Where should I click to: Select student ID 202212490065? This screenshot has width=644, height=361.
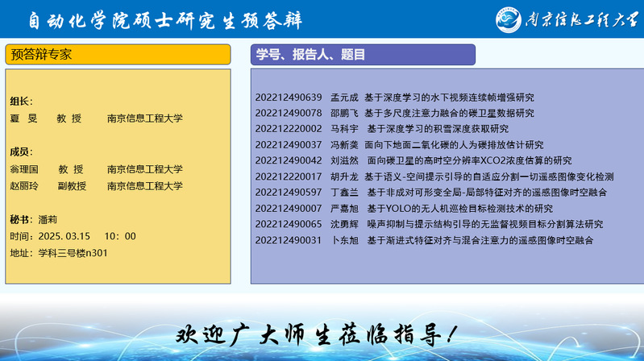pyautogui.click(x=289, y=224)
